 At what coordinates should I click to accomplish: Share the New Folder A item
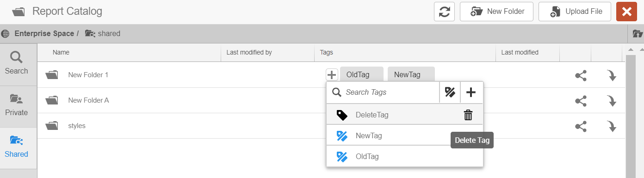(x=581, y=101)
